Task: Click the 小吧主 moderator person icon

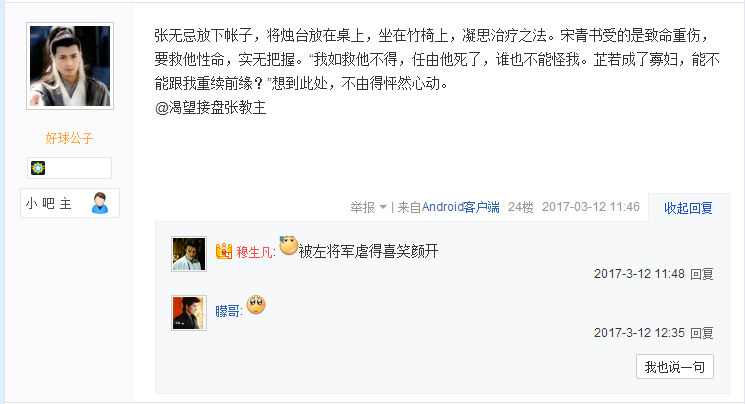Action: (100, 203)
